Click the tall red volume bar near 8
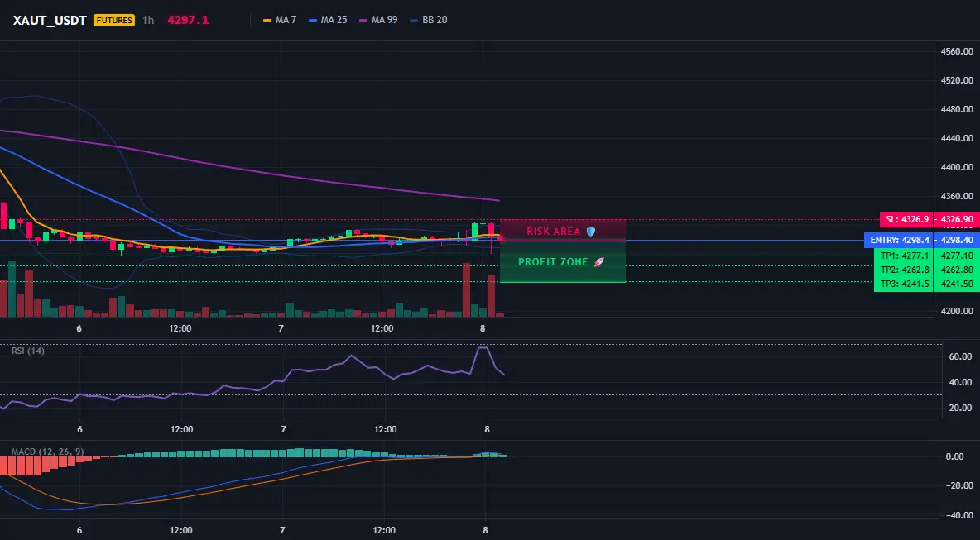 pos(466,289)
